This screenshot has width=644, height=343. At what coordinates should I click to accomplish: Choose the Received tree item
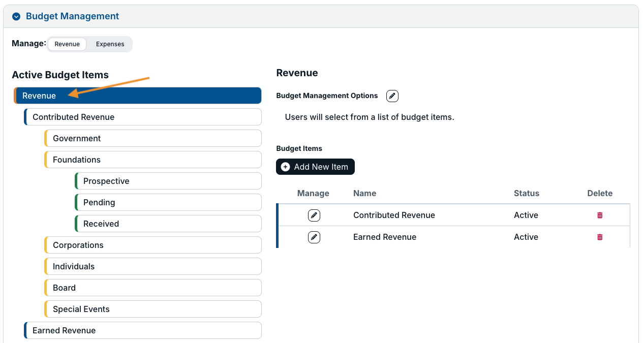coord(168,224)
